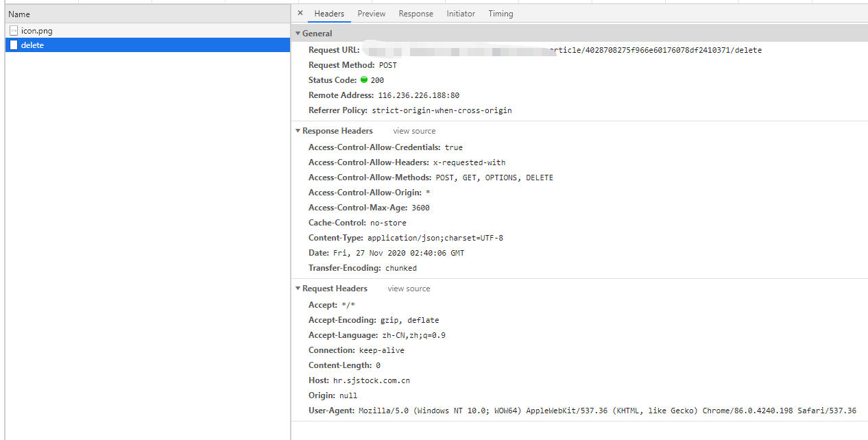
Task: Close the request details pane with the X
Action: 300,13
